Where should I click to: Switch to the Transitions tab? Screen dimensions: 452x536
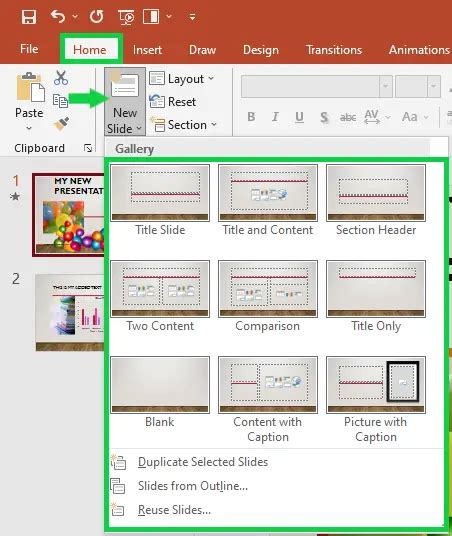coord(334,50)
